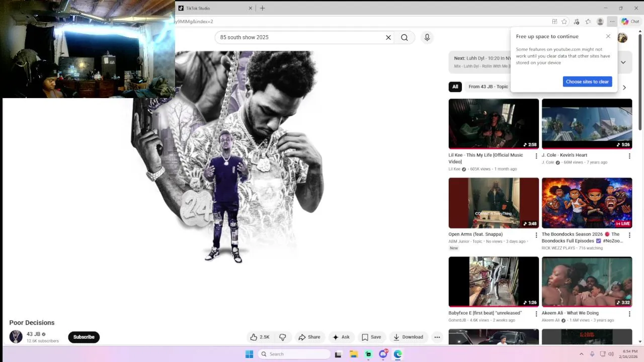
Task: Open the split screen or apps icon in address bar
Action: pos(554,22)
